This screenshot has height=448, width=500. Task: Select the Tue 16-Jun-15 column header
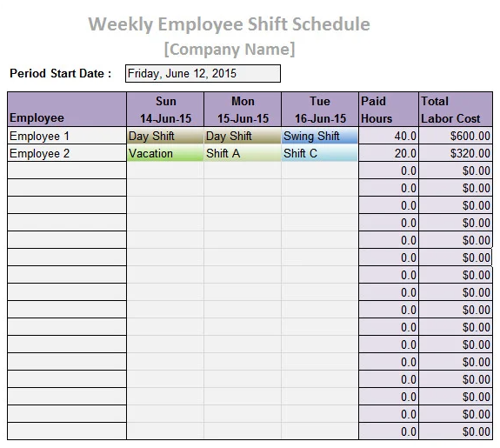coord(320,110)
